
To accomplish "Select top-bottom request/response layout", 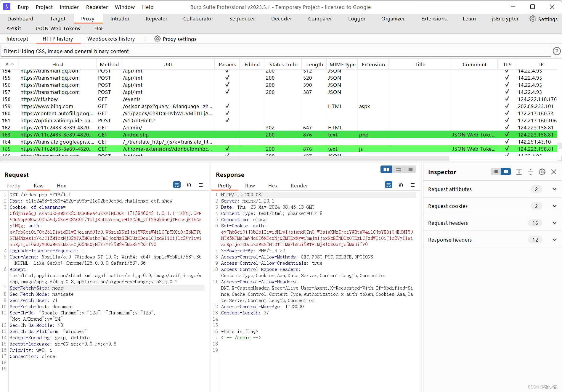I will (x=398, y=169).
